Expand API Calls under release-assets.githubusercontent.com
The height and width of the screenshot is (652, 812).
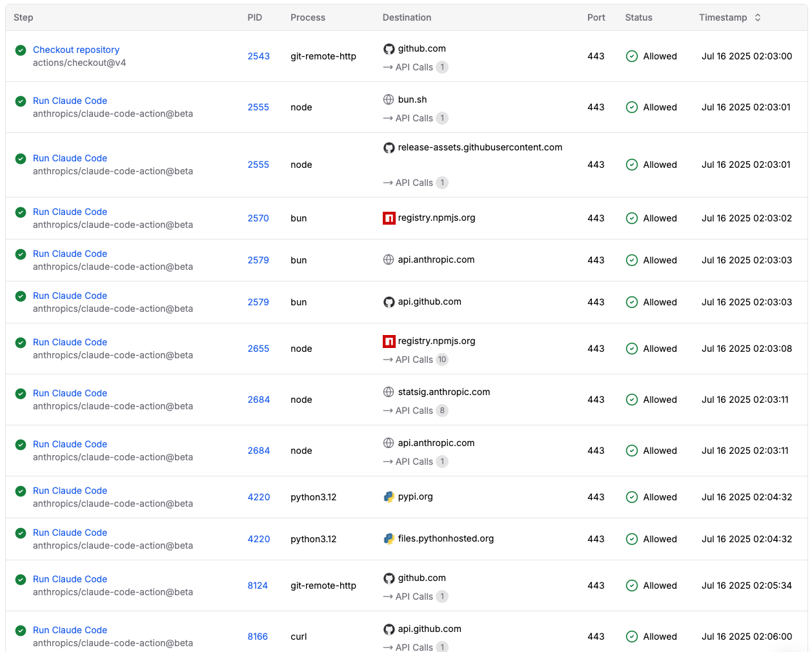(x=415, y=183)
